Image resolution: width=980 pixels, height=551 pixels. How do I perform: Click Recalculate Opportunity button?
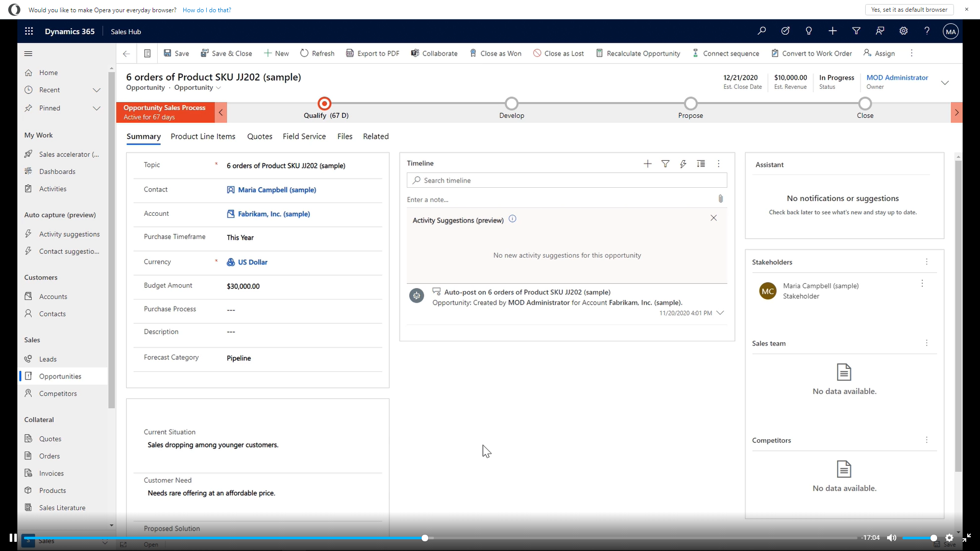pos(638,54)
